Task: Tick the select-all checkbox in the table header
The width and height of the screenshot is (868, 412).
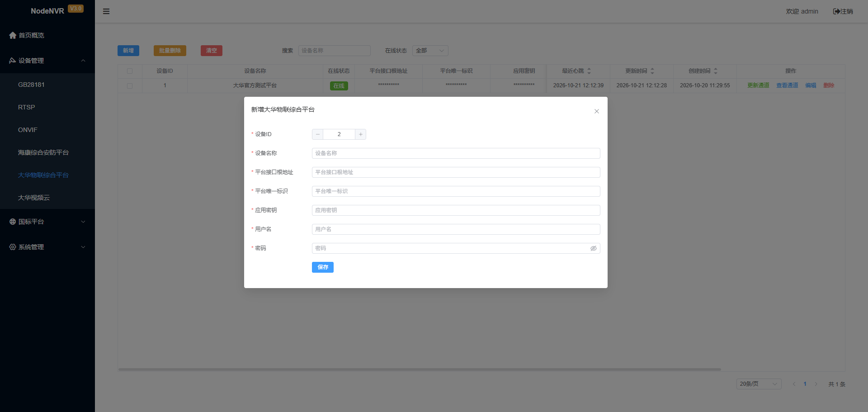Action: tap(130, 71)
